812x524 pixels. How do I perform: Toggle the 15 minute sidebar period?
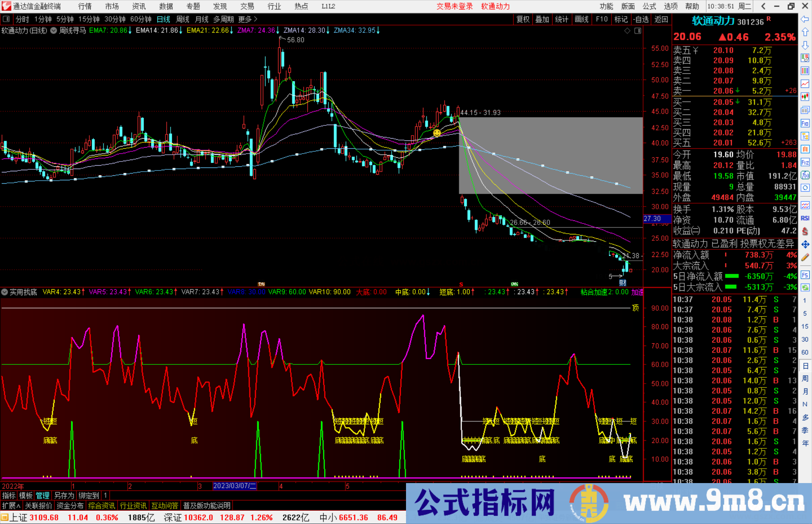point(805,326)
